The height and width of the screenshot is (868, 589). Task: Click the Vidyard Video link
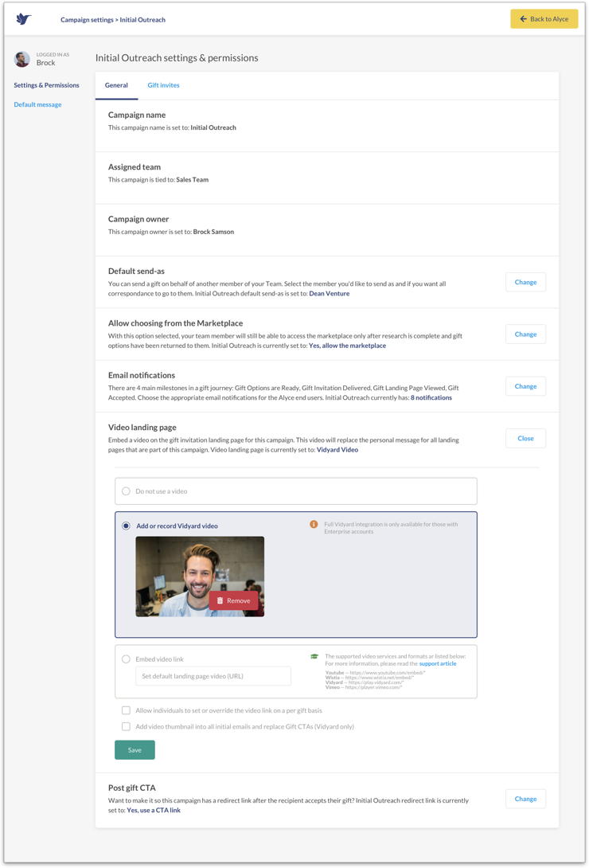(x=337, y=449)
